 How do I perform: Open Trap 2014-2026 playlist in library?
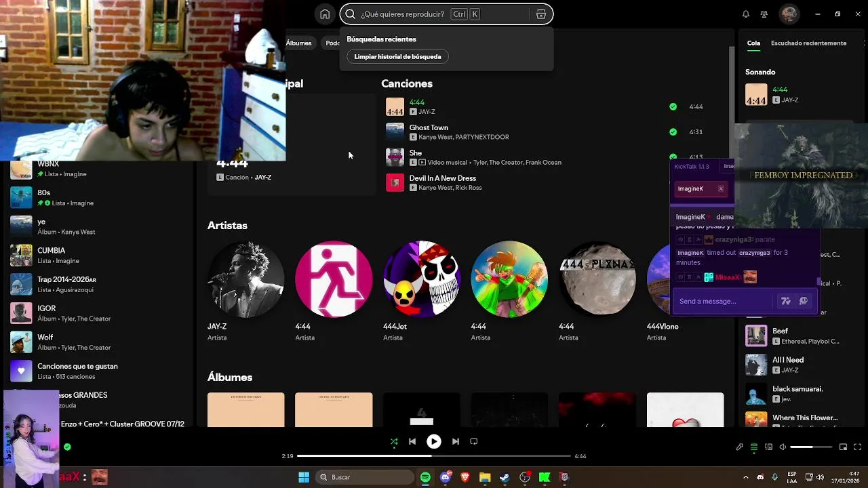[98, 284]
